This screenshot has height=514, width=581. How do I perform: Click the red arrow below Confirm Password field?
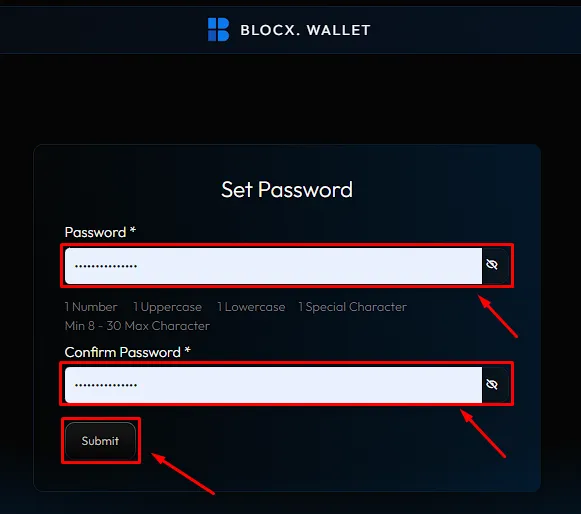[483, 433]
